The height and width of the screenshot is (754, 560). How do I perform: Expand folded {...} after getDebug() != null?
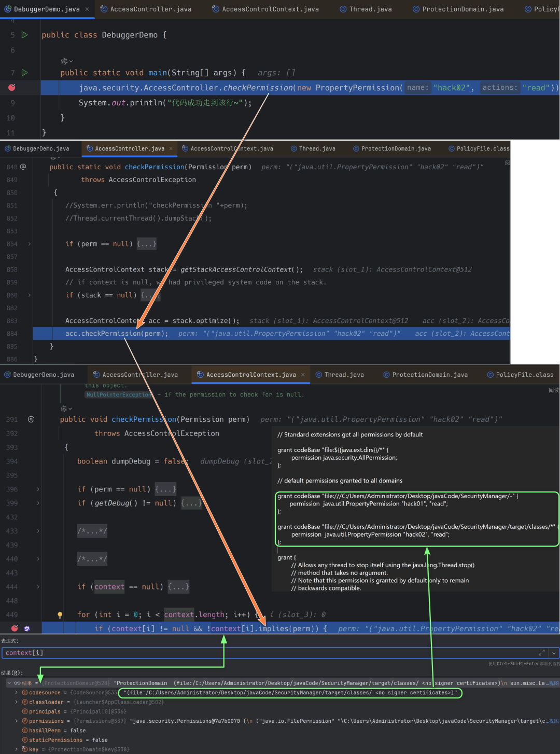(191, 503)
